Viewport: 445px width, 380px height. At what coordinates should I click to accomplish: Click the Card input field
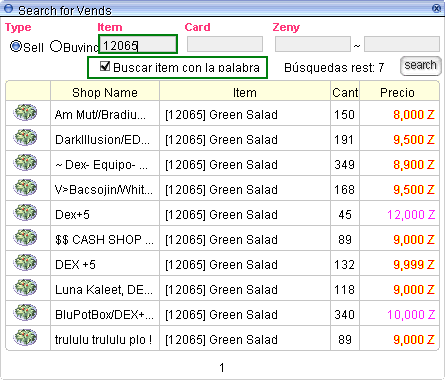[225, 44]
